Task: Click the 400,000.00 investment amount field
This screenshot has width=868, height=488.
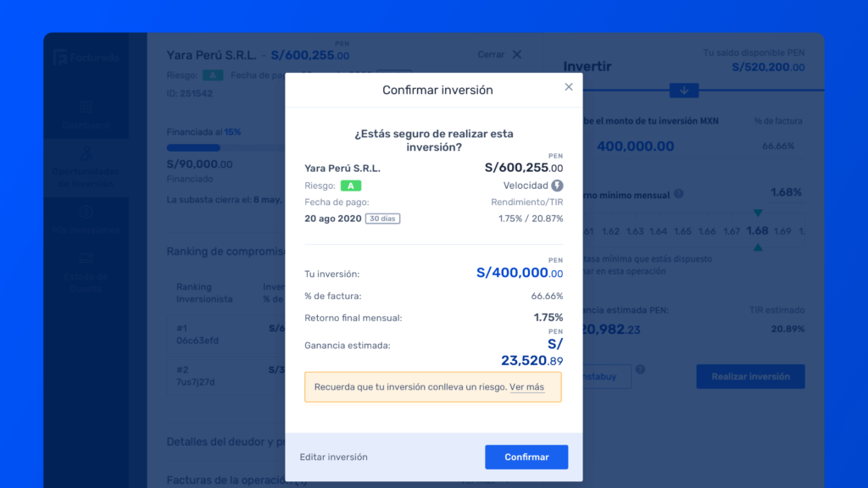Action: pos(636,147)
